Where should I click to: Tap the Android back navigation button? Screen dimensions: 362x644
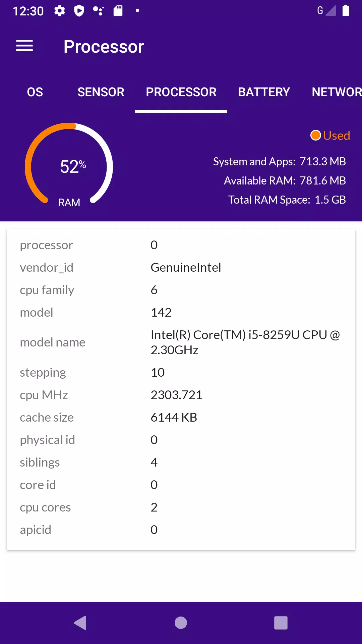point(80,623)
